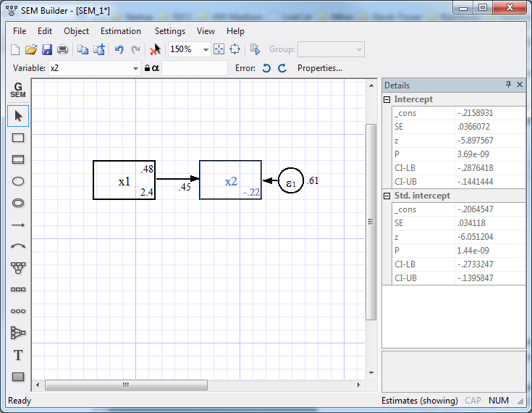Click the Save diagram icon

tap(47, 49)
